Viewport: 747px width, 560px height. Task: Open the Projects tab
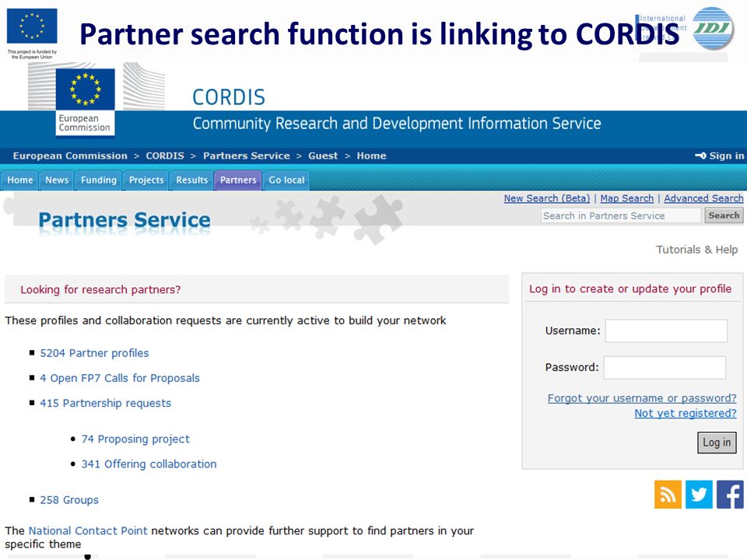[146, 180]
